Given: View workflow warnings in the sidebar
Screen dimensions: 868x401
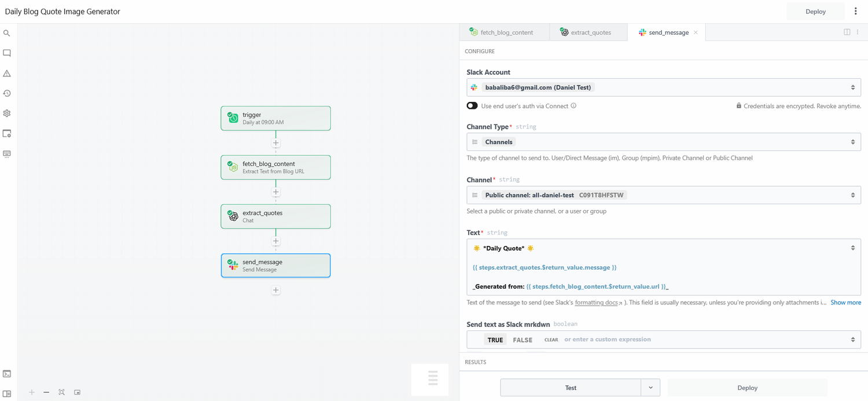Looking at the screenshot, I should pyautogui.click(x=7, y=73).
